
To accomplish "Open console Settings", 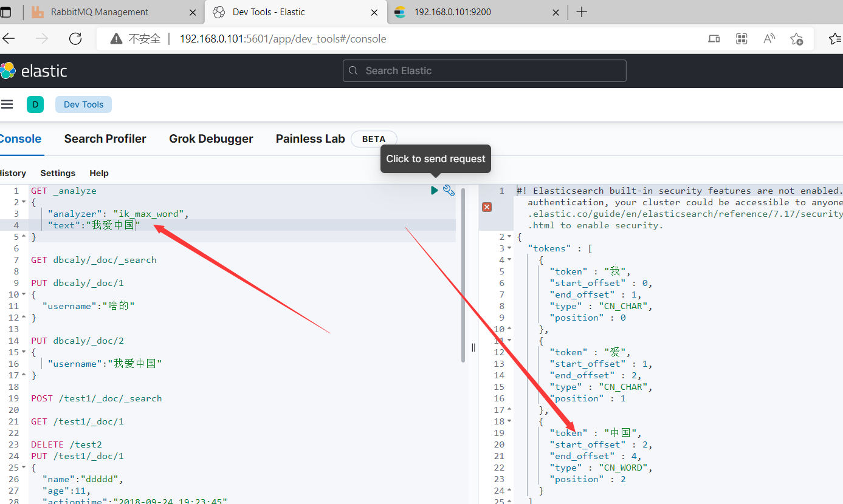I will pyautogui.click(x=58, y=173).
